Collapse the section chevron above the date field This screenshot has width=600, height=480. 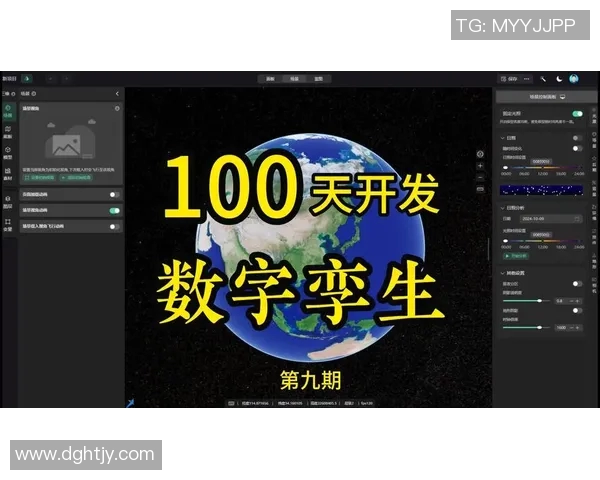502,208
